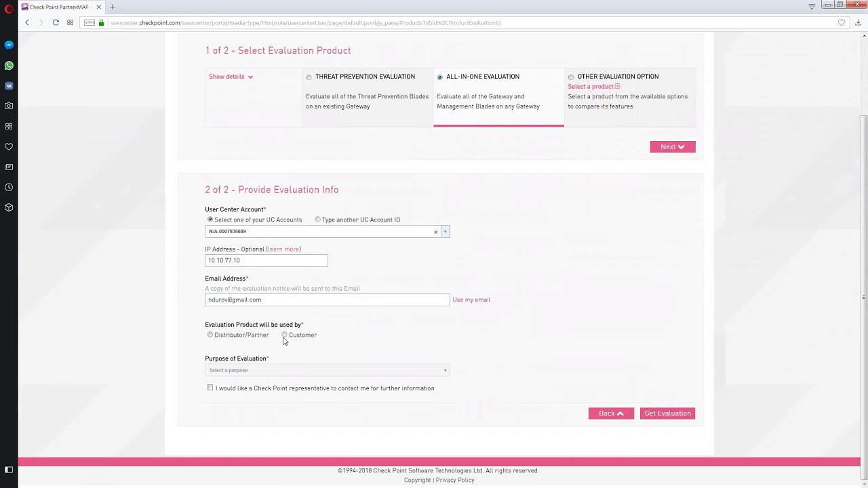Click the green secure padlock icon
The height and width of the screenshot is (488, 868).
102,22
